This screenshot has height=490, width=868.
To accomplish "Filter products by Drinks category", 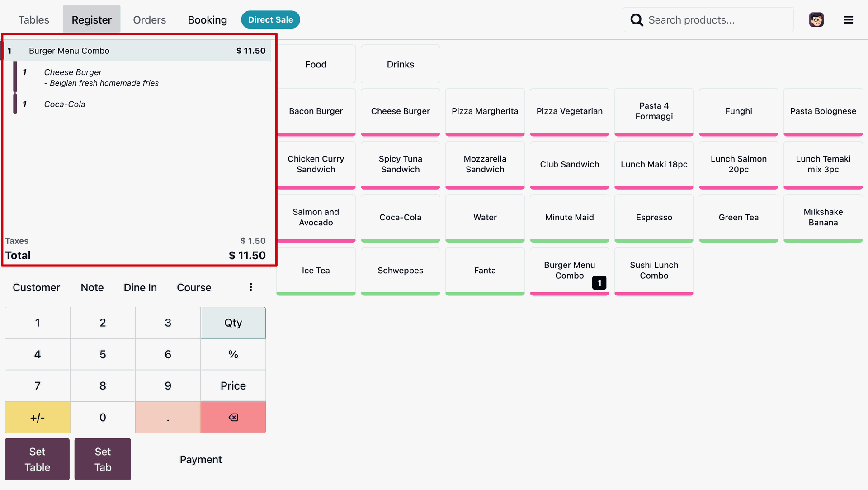I will tap(400, 64).
